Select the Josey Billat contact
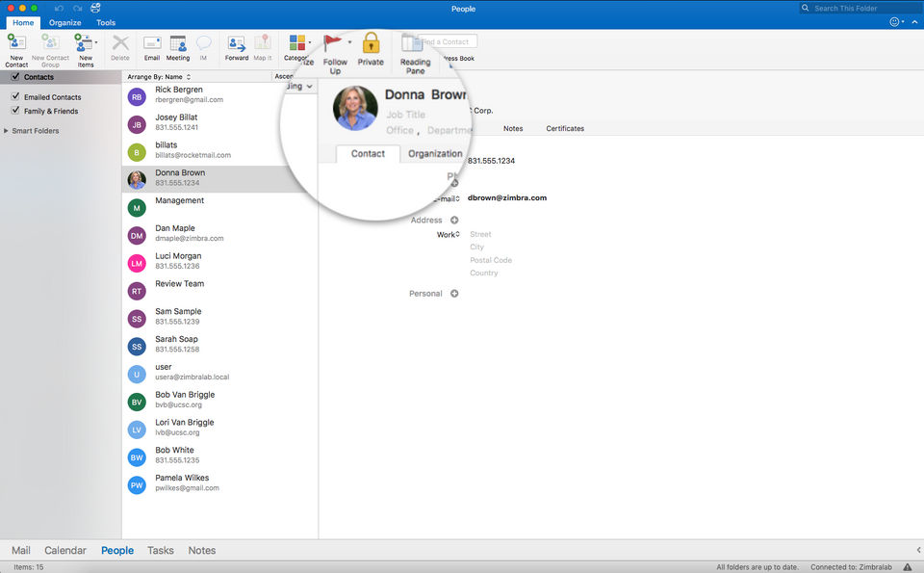 coord(219,124)
